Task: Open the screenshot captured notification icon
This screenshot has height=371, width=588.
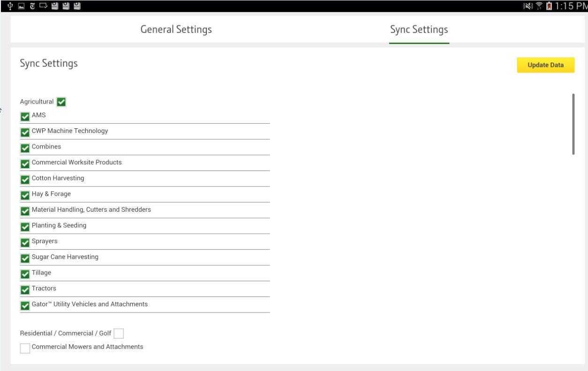Action: 21,6
